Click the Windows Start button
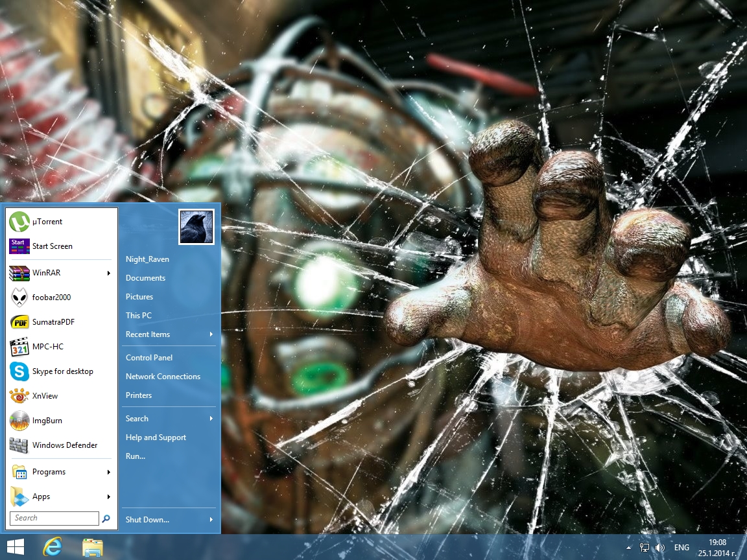 (x=16, y=547)
